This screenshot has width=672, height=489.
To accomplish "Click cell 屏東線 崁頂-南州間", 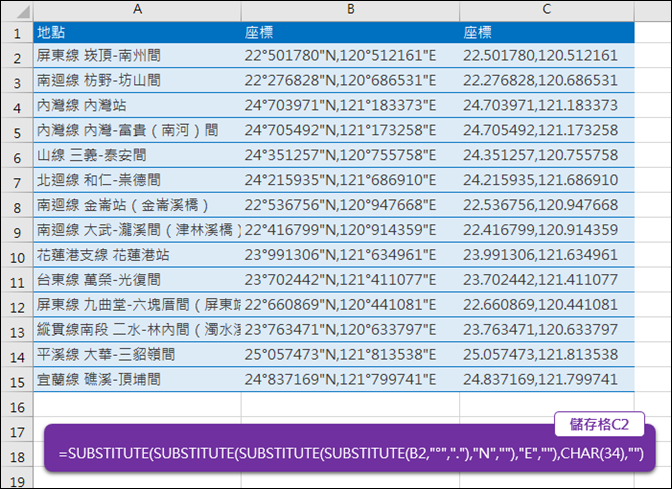I will (137, 55).
